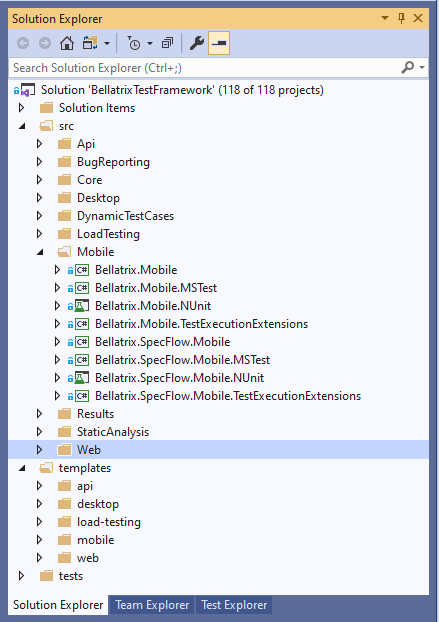Screen dimensions: 439x622
Task: Expand the Solution Items folder
Action: coord(22,108)
